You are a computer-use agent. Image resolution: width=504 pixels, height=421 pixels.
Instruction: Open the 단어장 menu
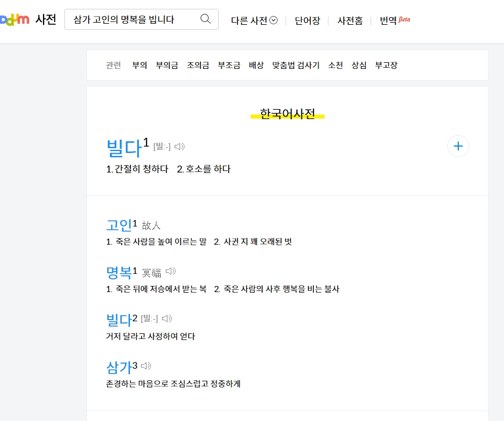pos(307,19)
